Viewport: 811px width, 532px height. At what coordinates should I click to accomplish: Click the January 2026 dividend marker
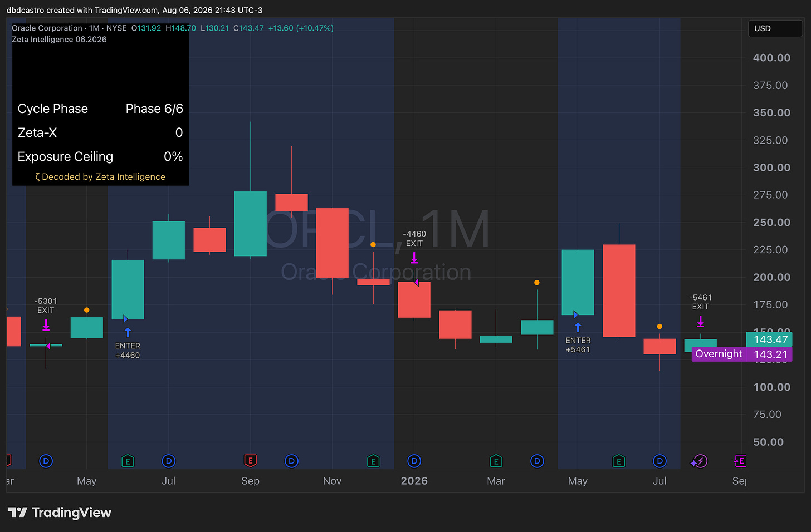(x=414, y=461)
